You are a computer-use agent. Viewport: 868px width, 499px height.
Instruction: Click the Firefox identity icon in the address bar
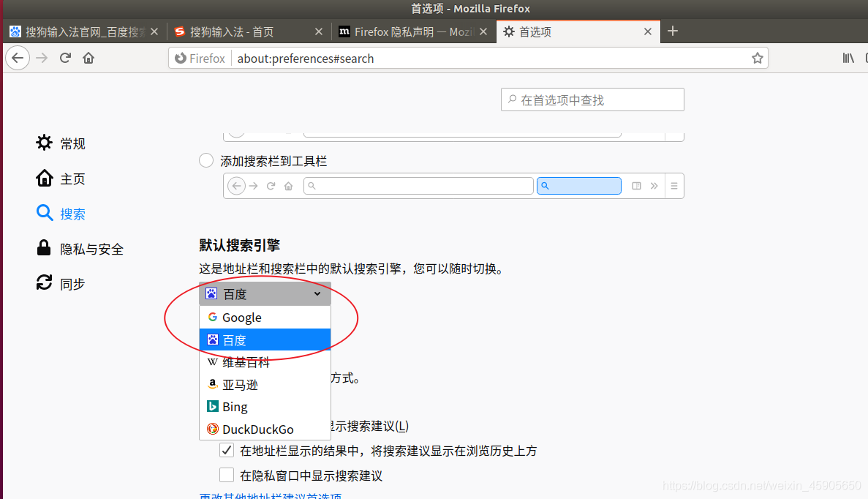(181, 58)
